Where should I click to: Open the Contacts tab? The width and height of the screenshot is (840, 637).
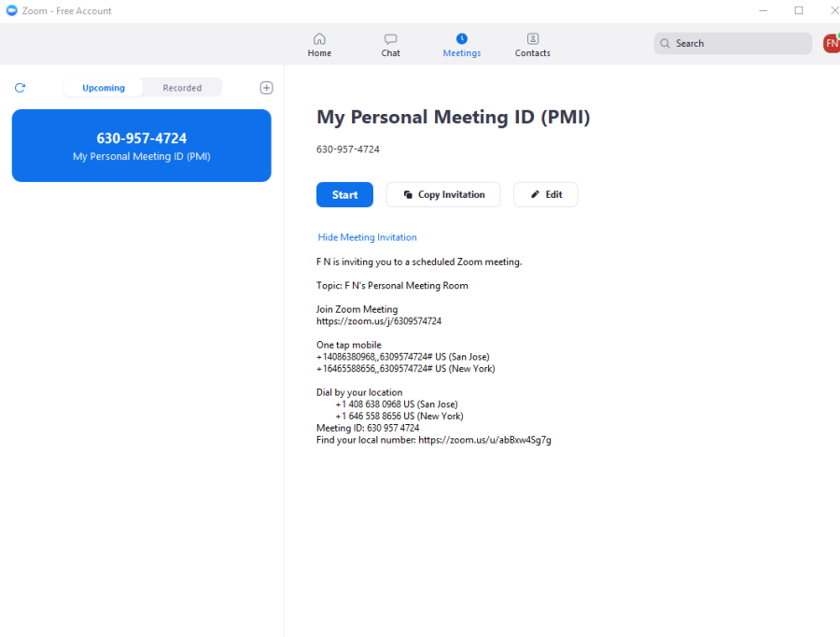(x=533, y=46)
